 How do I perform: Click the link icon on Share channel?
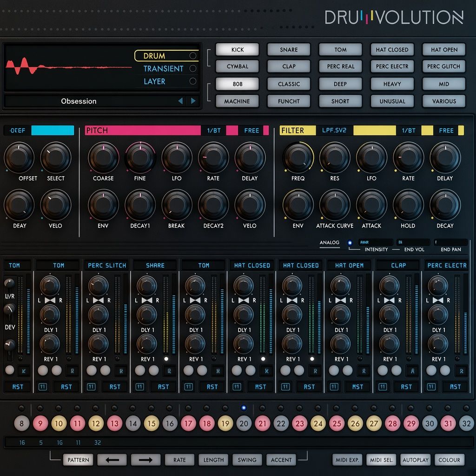139,387
